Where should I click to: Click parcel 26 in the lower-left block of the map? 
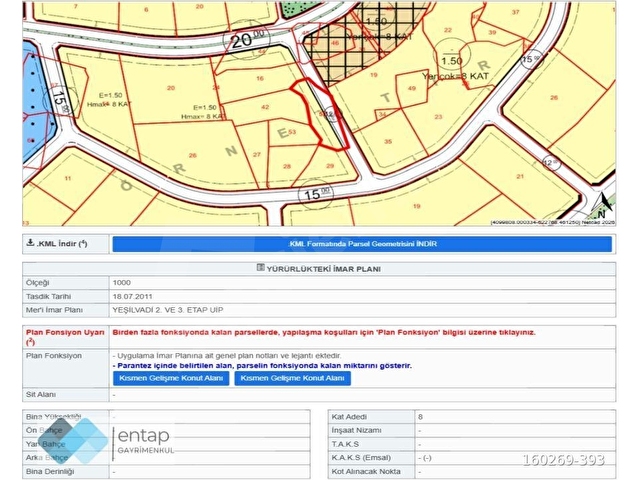pyautogui.click(x=193, y=156)
